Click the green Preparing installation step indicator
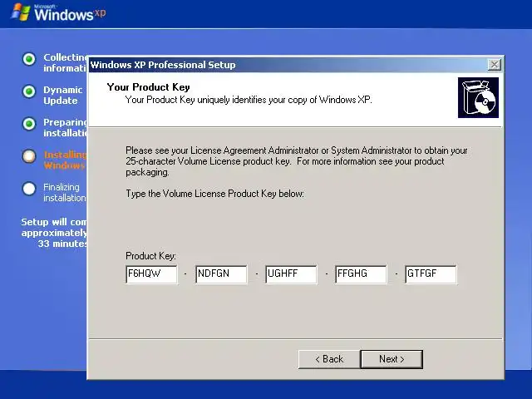The width and height of the screenshot is (532, 399). [x=29, y=124]
